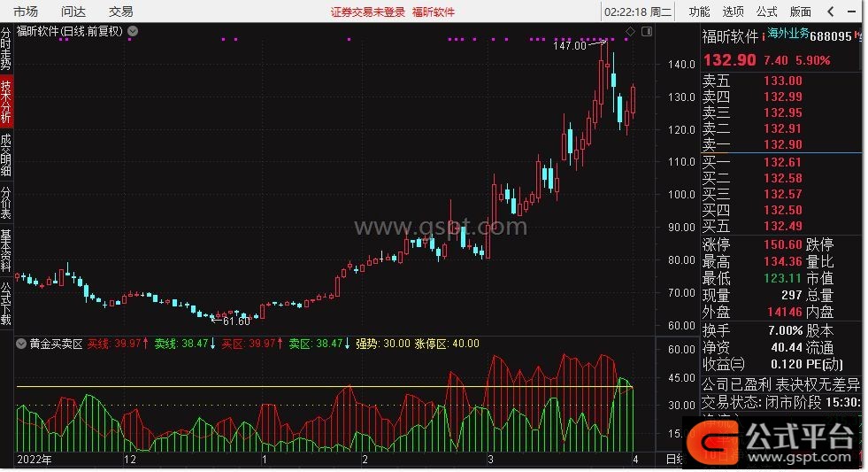
Task: Click the 收益(三) value 0.120
Action: [x=786, y=365]
